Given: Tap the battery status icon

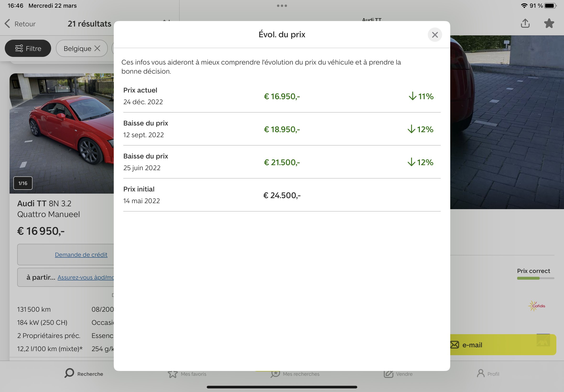Looking at the screenshot, I should pyautogui.click(x=550, y=6).
